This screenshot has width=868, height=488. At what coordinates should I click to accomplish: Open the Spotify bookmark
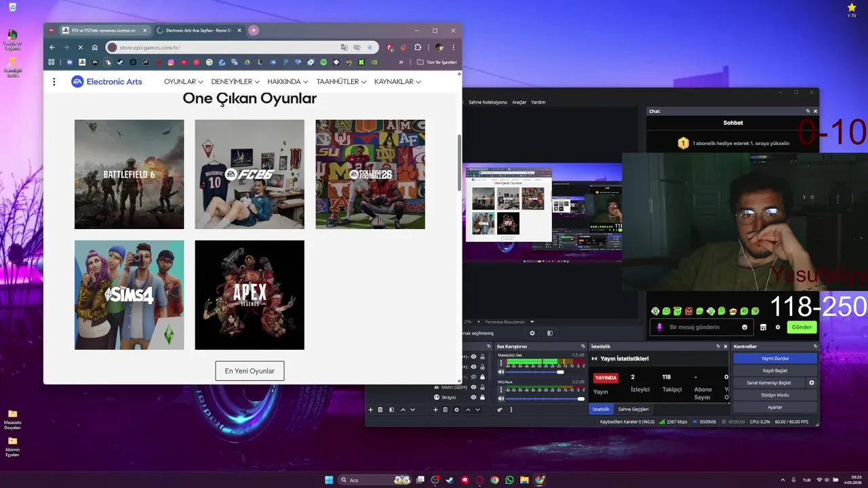click(x=323, y=62)
